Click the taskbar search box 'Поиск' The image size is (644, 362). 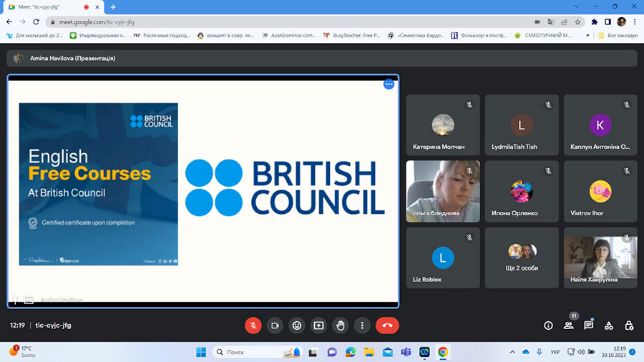pyautogui.click(x=258, y=352)
